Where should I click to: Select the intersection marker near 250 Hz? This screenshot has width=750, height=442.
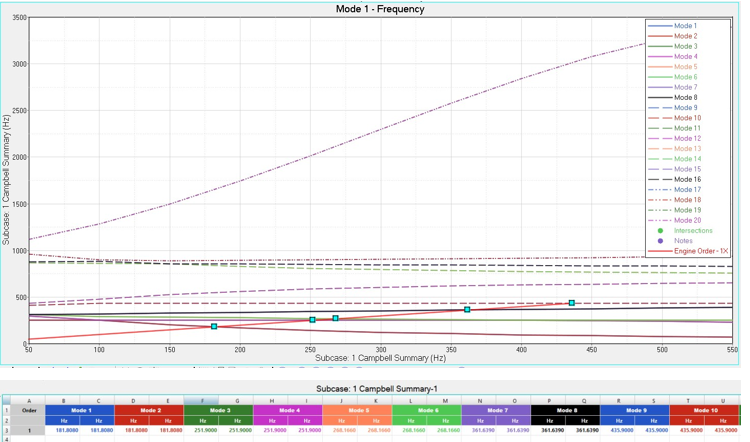click(313, 320)
